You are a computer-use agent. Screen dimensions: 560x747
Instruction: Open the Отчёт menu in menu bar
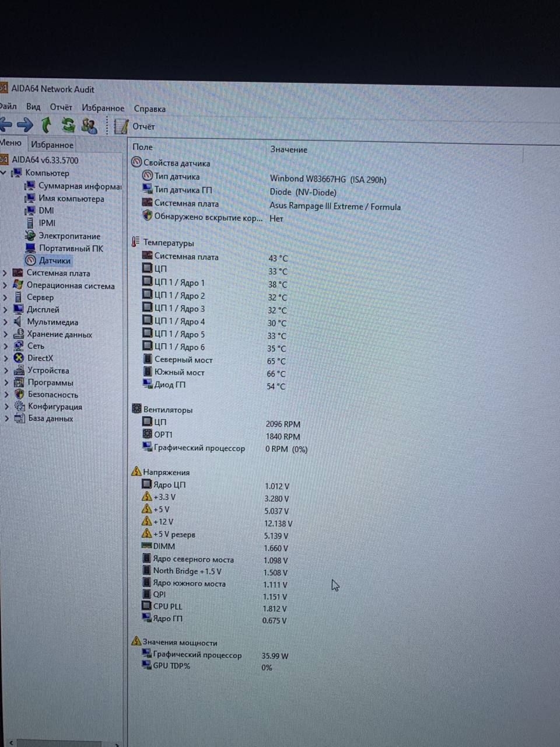pos(61,107)
